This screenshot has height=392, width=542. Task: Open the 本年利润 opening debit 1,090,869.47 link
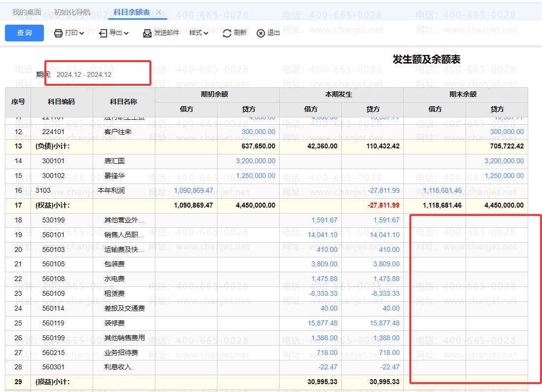tap(193, 190)
